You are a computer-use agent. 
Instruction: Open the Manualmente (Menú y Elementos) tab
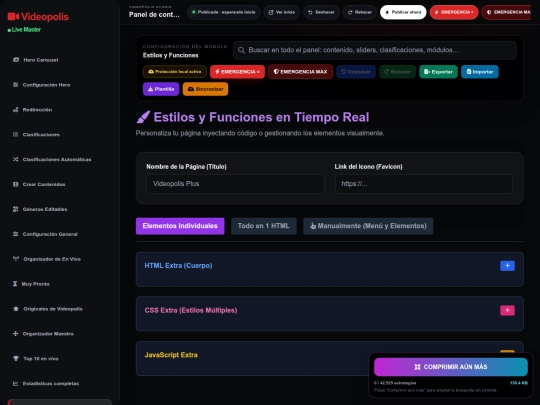tap(368, 226)
